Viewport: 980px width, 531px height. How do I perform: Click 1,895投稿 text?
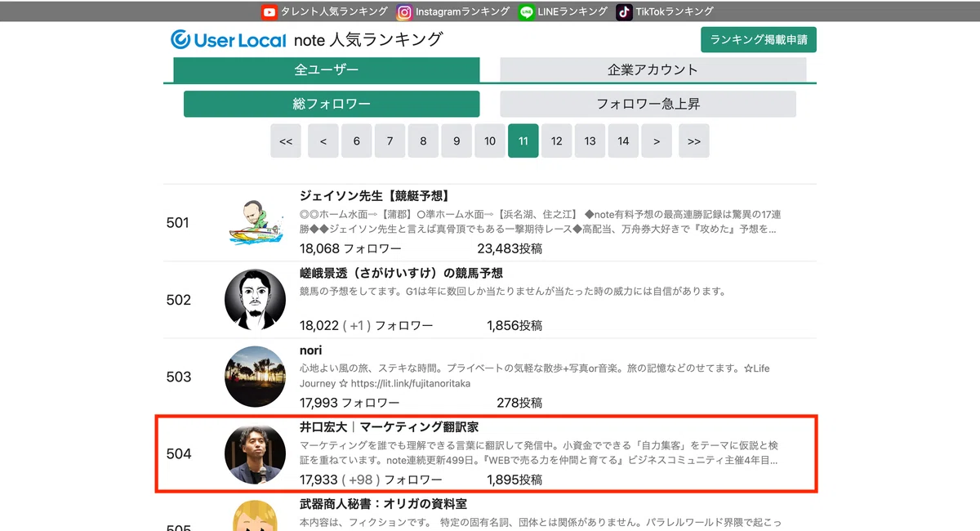pos(514,480)
